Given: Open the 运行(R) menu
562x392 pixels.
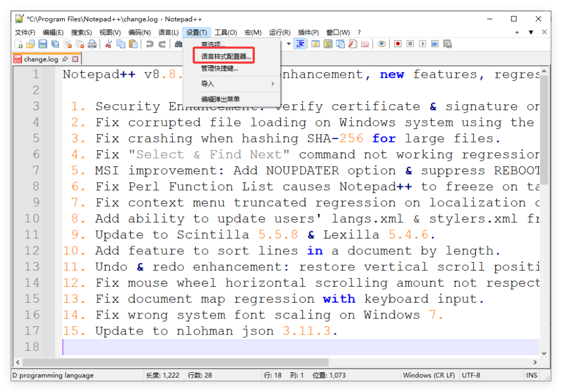Looking at the screenshot, I should 279,32.
